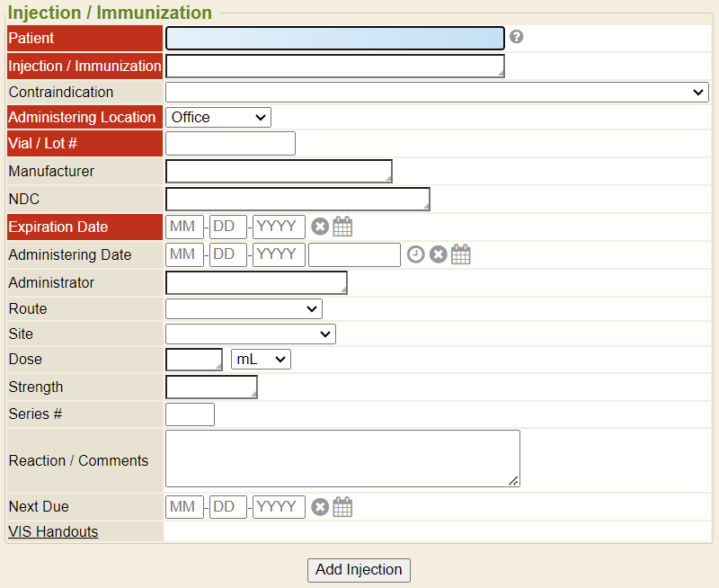Open the Administering Location dropdown showing Office
The image size is (719, 588).
(x=217, y=117)
